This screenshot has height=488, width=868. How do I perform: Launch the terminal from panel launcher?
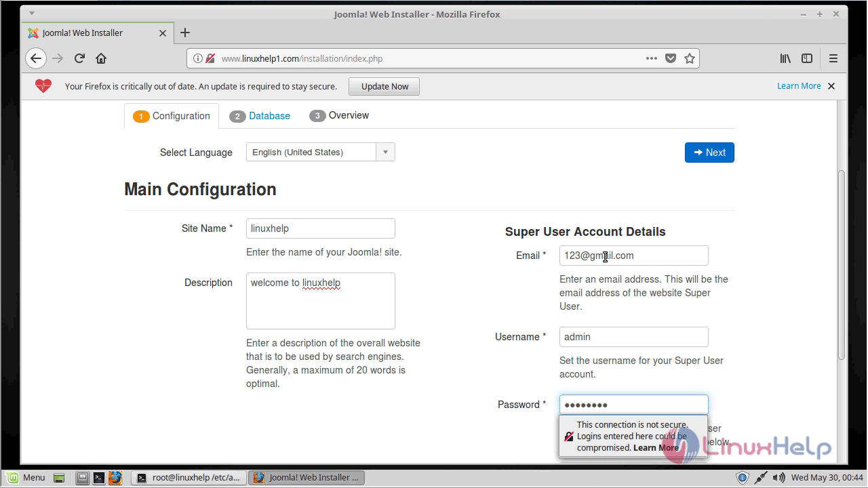[x=98, y=477]
